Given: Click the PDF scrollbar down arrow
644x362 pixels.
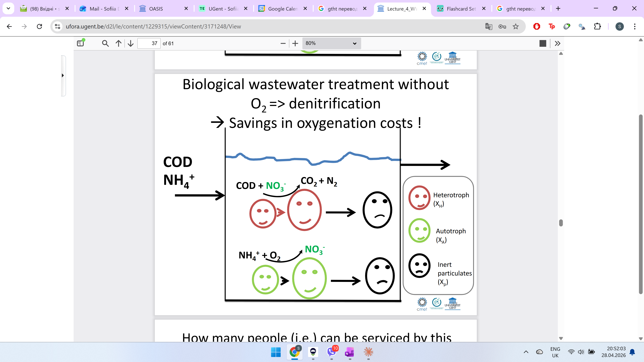Looking at the screenshot, I should (x=561, y=339).
